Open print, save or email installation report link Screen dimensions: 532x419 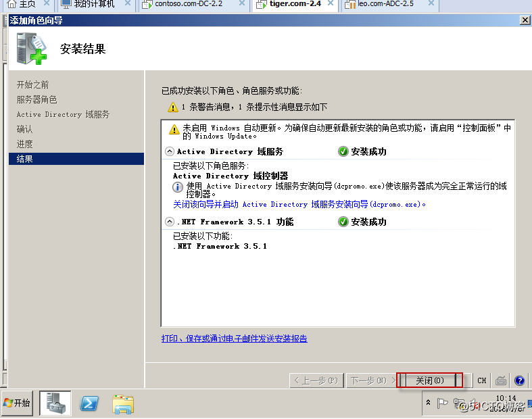click(235, 339)
